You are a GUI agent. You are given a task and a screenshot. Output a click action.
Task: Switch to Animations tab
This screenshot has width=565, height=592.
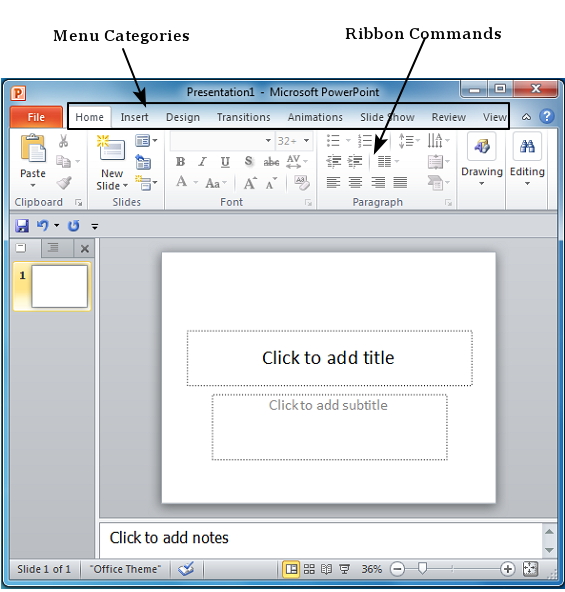315,117
